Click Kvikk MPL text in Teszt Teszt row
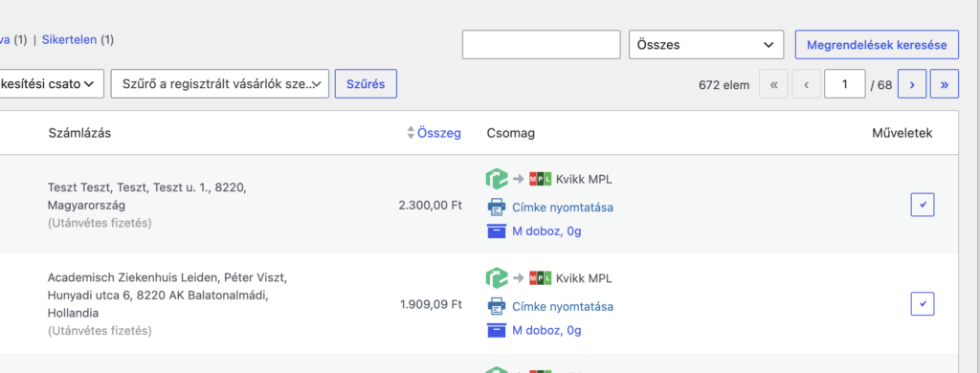Viewport: 980px width, 373px height. 584,179
